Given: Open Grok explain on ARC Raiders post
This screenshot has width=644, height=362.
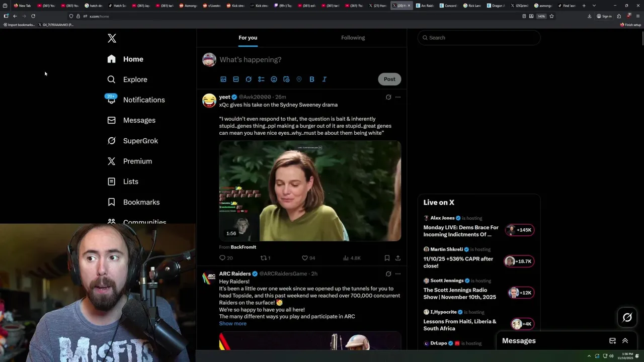Looking at the screenshot, I should pos(388,274).
